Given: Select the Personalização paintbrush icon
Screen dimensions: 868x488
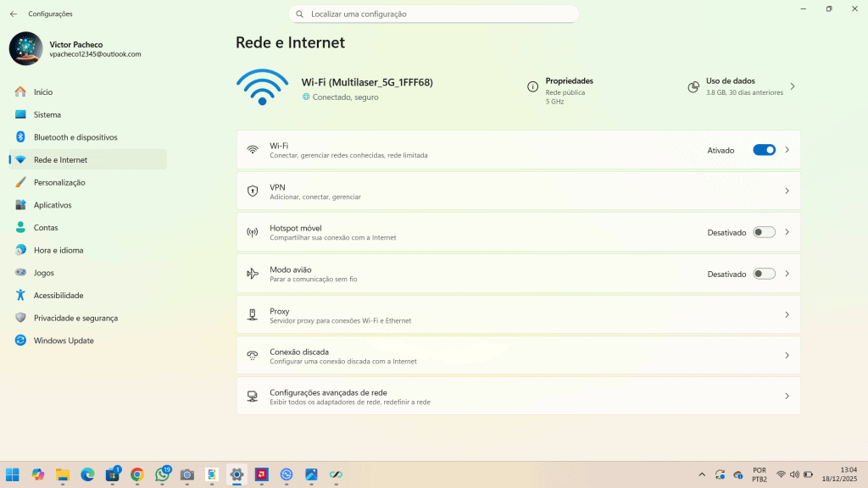Looking at the screenshot, I should click(19, 182).
